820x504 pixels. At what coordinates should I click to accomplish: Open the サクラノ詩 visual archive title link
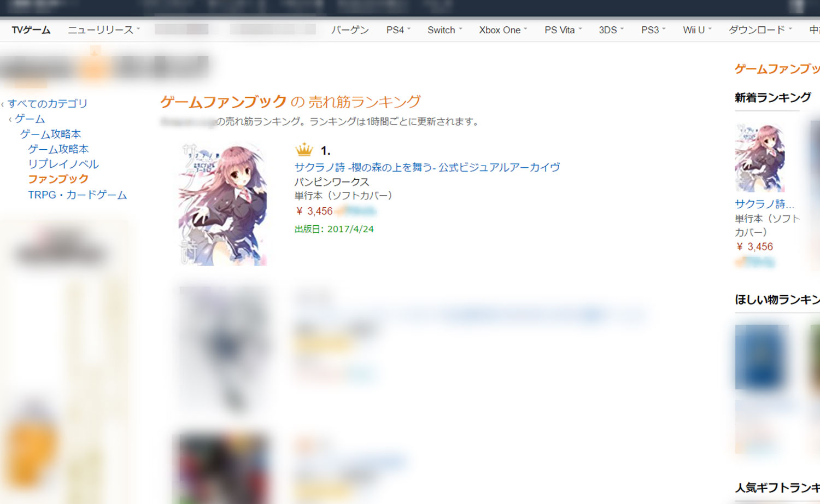click(427, 167)
